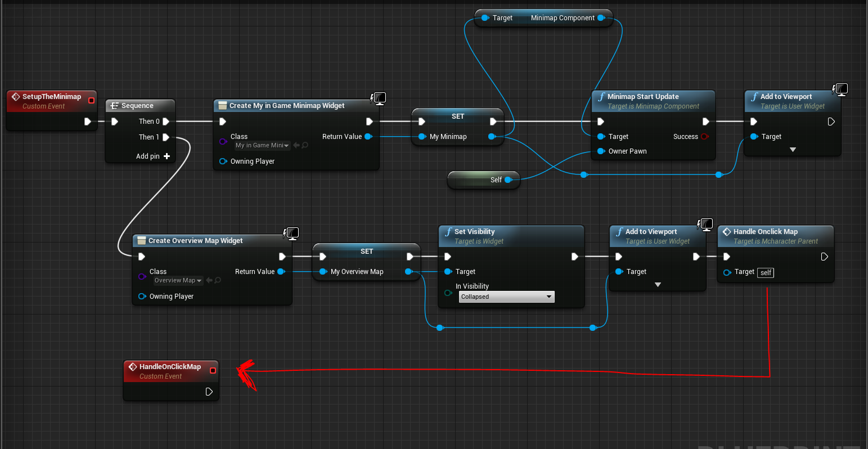
Task: Expand the Target pin arrow on Add to Viewport
Action: (x=793, y=150)
